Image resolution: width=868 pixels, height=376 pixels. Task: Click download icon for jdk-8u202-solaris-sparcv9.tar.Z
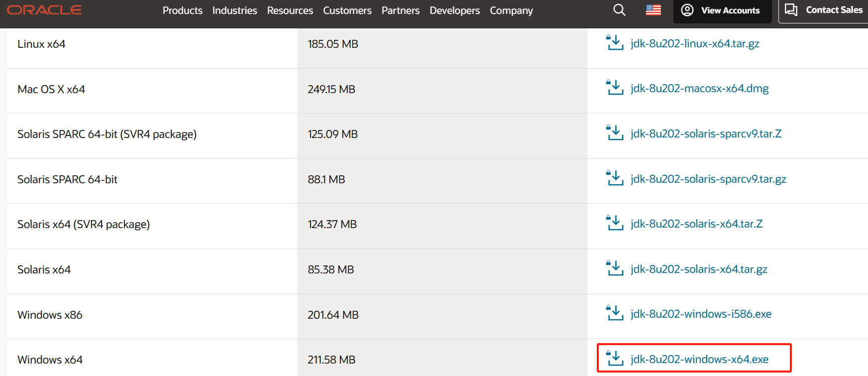[615, 133]
